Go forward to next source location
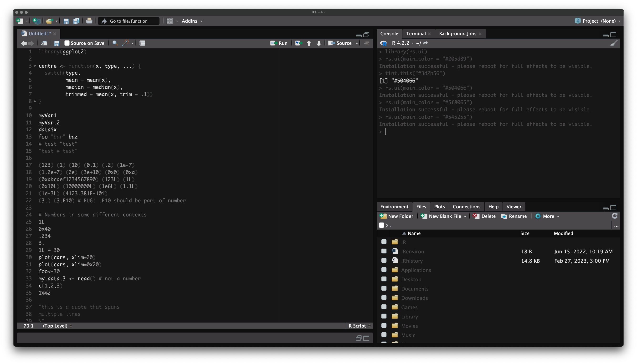637x364 pixels. coord(31,43)
